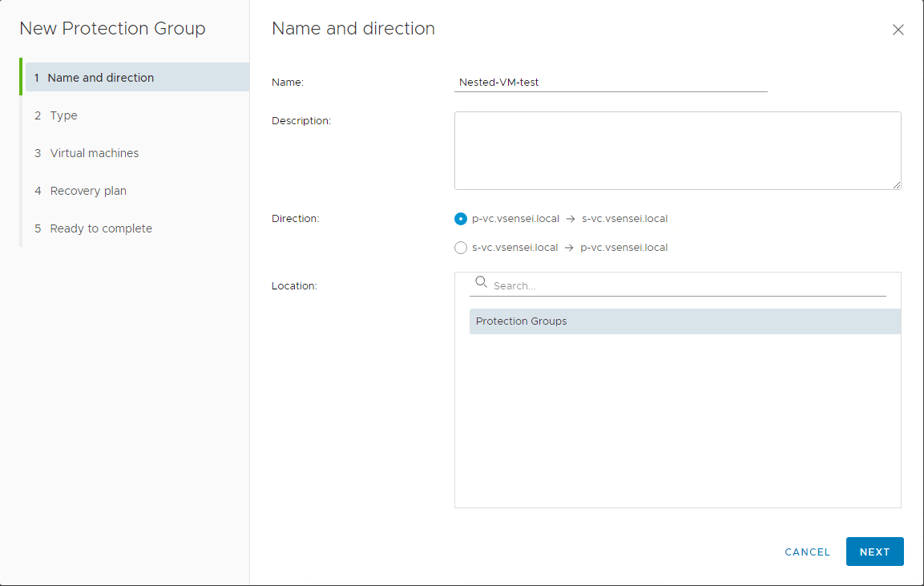Click the Name field containing Nested-VM-test
924x586 pixels.
[610, 82]
